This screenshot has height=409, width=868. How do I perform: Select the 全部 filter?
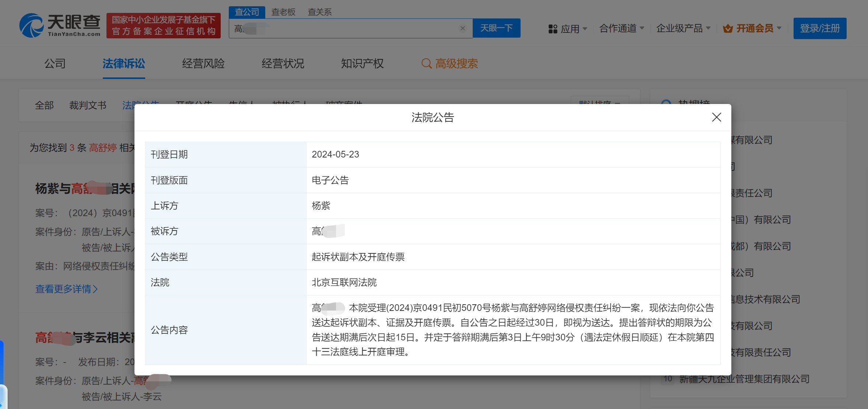coord(45,105)
